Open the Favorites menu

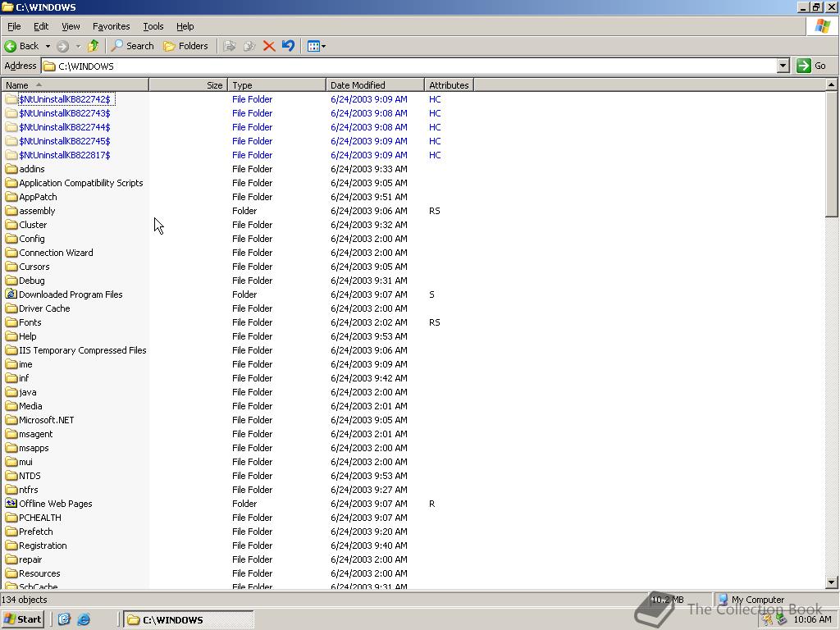pyautogui.click(x=111, y=26)
